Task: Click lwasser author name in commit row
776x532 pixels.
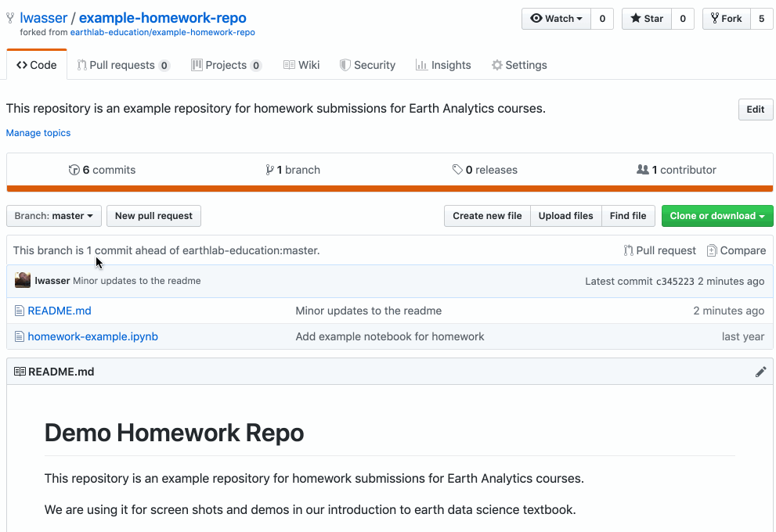Action: pos(52,281)
